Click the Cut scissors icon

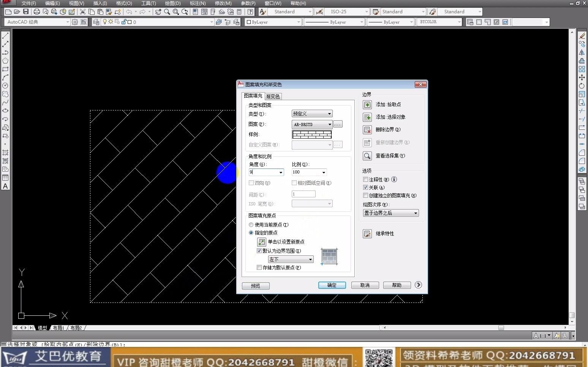(x=82, y=12)
